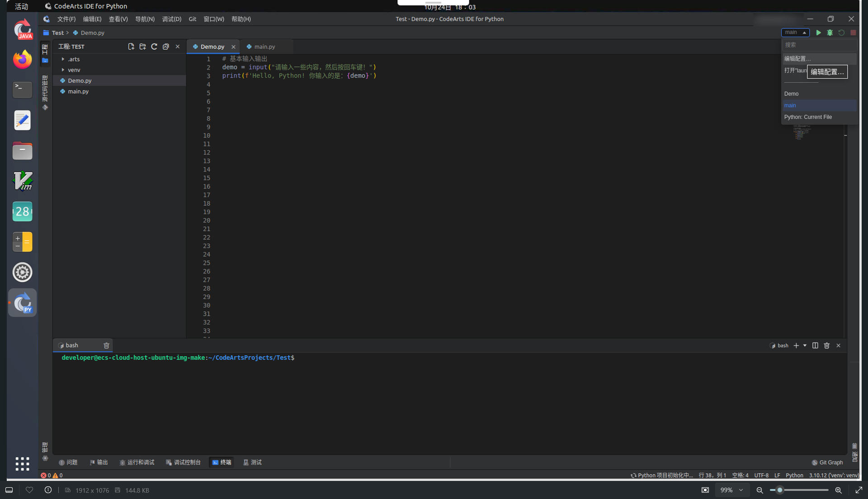This screenshot has width=868, height=499.
Task: Click 编辑配置... in configuration list
Action: coord(797,59)
